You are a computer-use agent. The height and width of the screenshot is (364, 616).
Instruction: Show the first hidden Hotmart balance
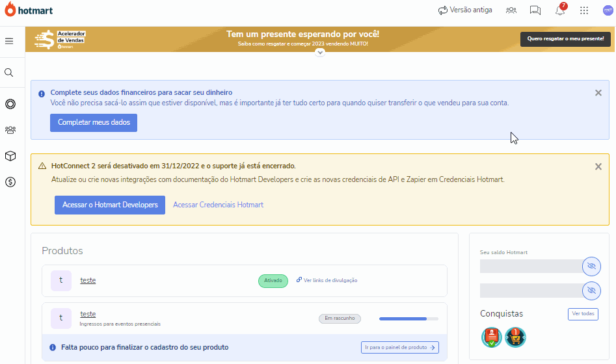(591, 266)
